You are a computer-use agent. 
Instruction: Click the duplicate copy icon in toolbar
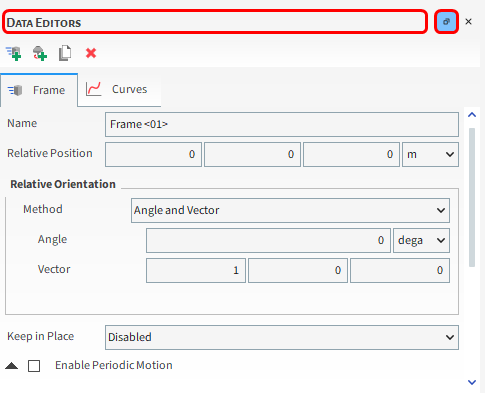(65, 53)
